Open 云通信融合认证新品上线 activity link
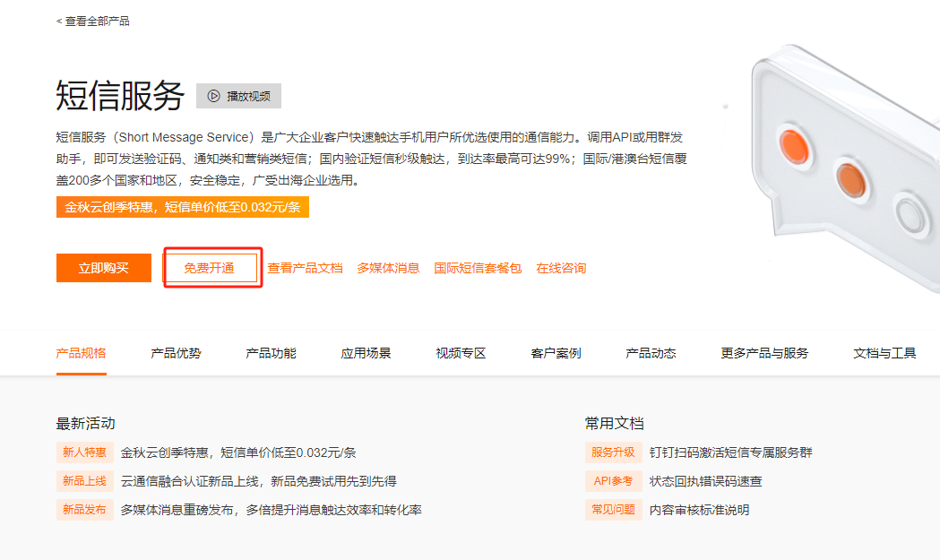This screenshot has width=940, height=560. [258, 481]
